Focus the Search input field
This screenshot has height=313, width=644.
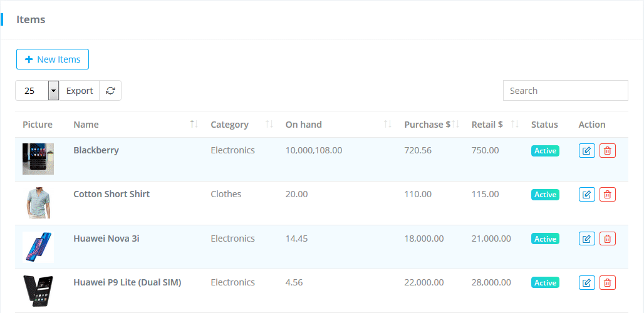[x=565, y=91]
